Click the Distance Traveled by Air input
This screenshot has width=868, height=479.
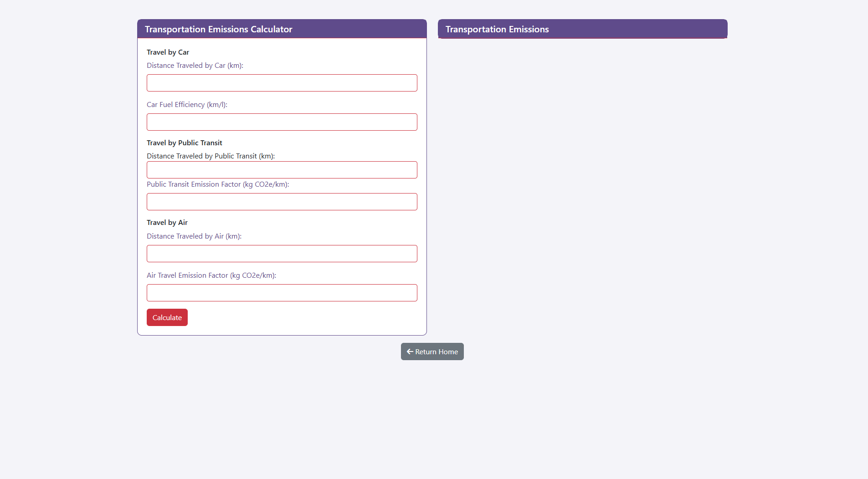(282, 254)
